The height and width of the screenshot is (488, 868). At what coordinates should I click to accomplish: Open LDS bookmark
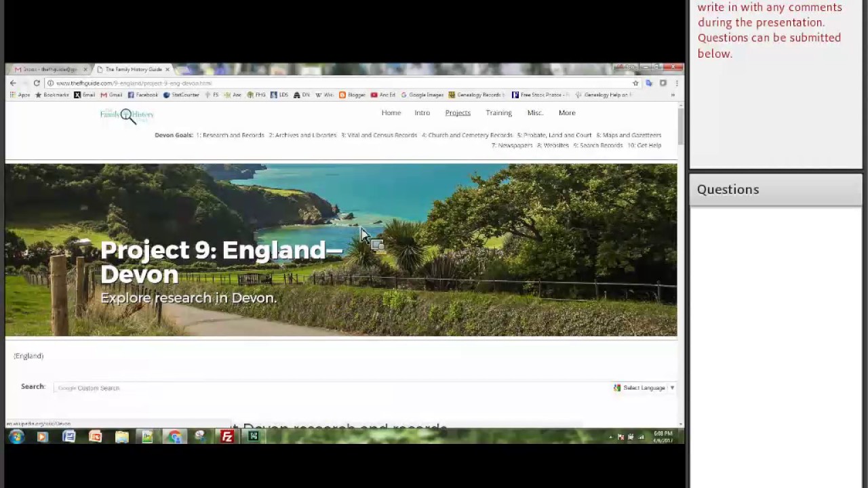[x=279, y=95]
